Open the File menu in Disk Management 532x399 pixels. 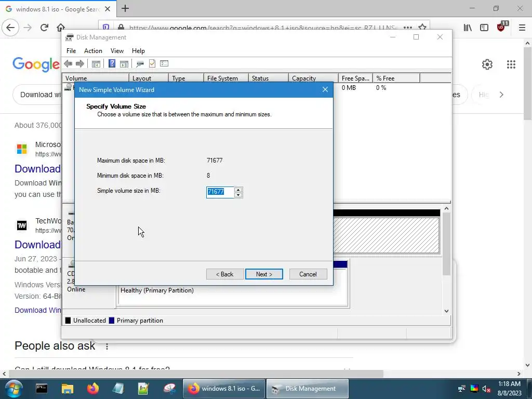[x=71, y=51]
